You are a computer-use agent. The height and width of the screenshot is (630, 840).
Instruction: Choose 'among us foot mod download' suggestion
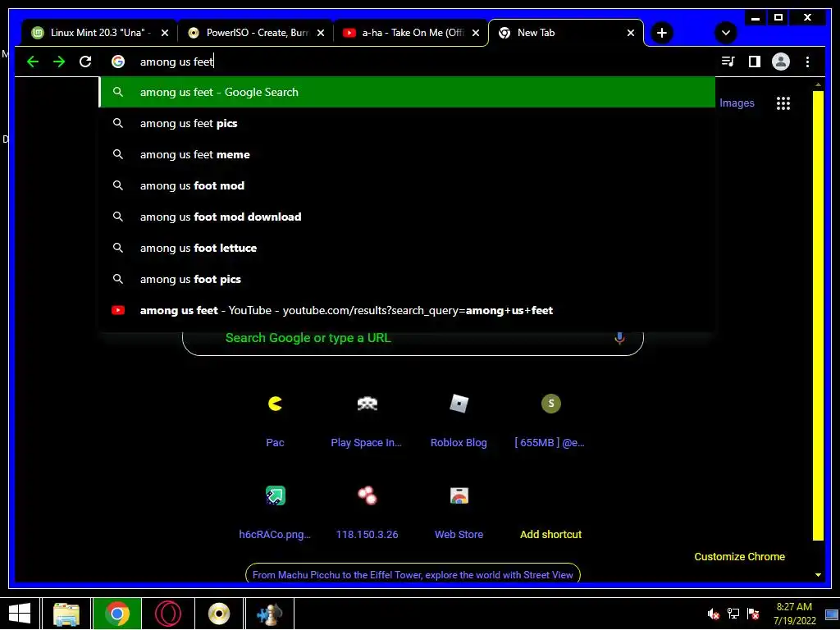407,217
